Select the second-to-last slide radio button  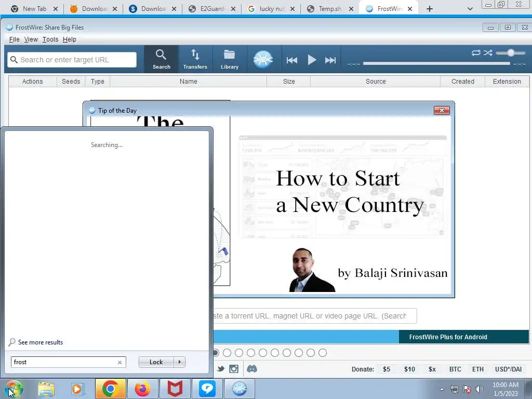click(311, 353)
